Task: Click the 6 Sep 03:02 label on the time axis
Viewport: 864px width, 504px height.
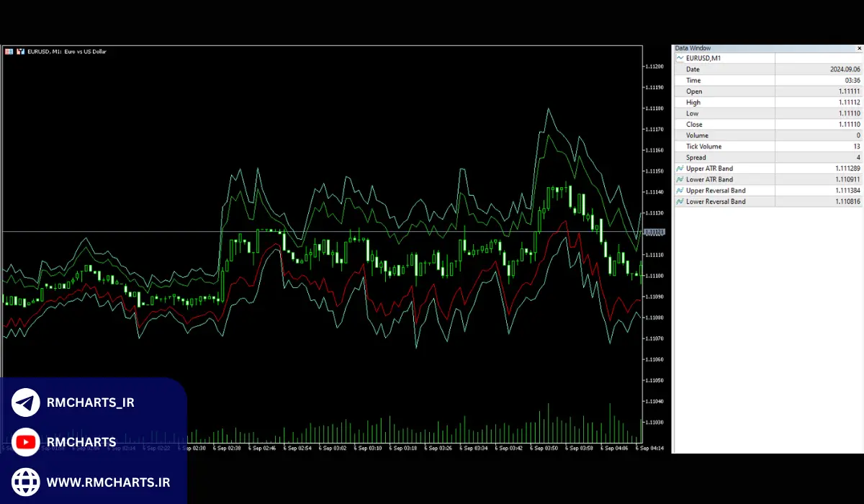Action: click(333, 447)
